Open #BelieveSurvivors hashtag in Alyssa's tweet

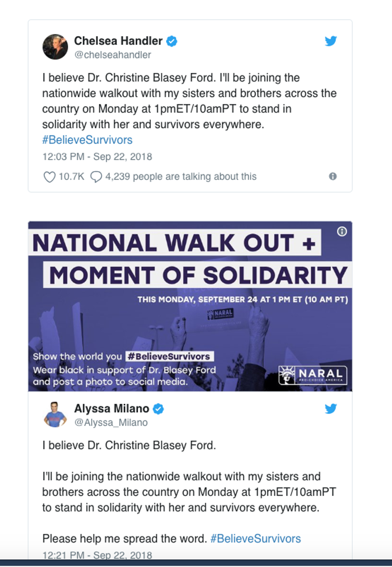[256, 539]
